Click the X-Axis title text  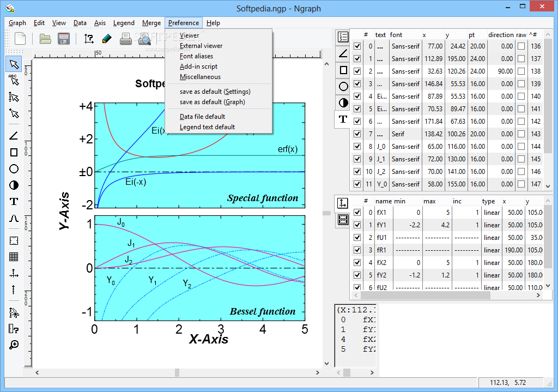(209, 339)
